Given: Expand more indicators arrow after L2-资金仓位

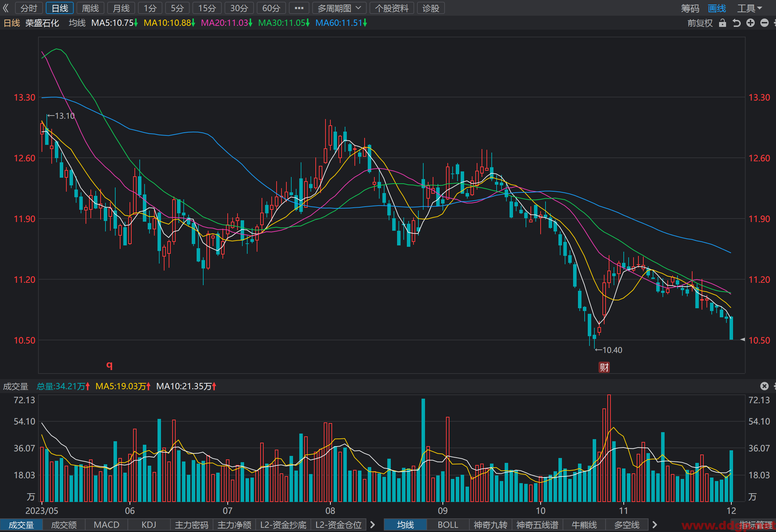Looking at the screenshot, I should [x=373, y=525].
